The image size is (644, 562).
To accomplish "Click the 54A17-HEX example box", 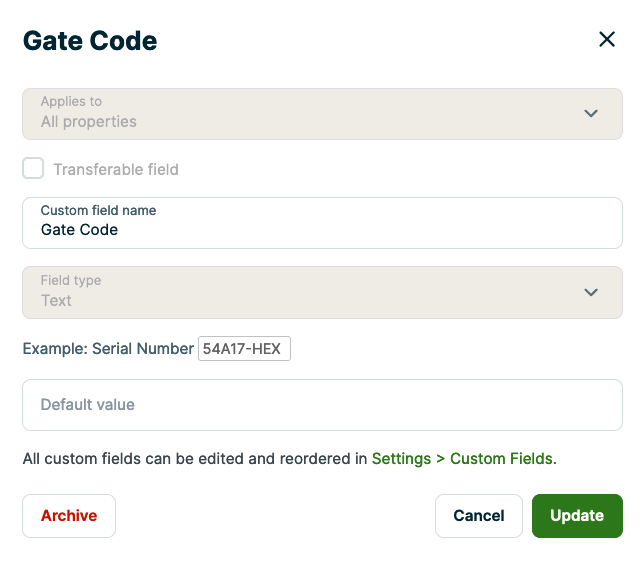I will (x=244, y=349).
